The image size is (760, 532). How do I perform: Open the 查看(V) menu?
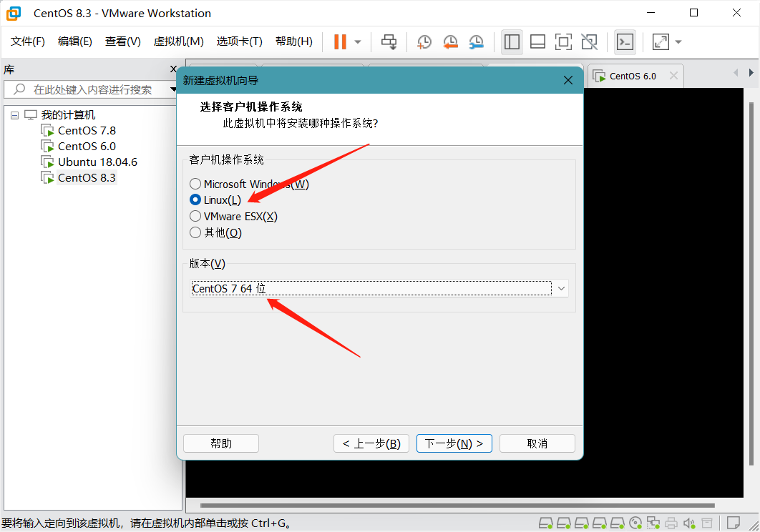pyautogui.click(x=122, y=41)
